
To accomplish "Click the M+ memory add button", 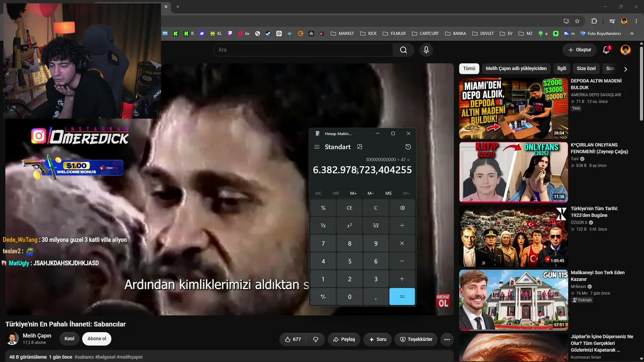I will click(x=353, y=193).
